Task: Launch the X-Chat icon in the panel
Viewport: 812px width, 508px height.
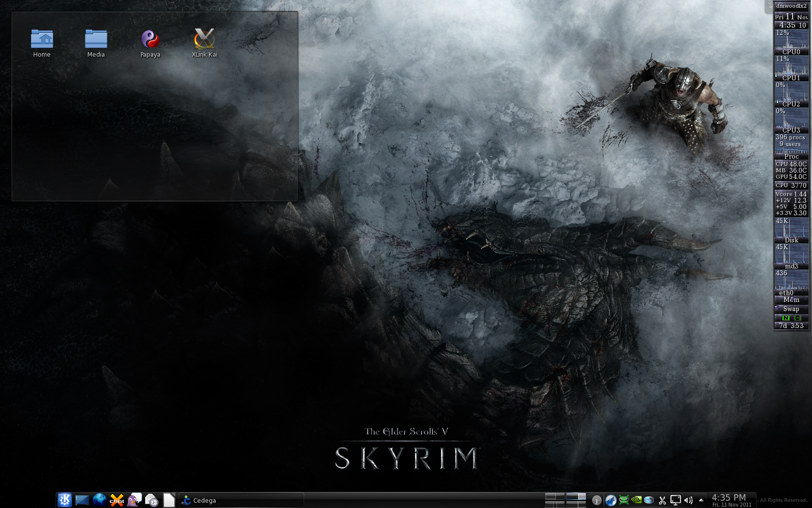Action: coord(117,500)
